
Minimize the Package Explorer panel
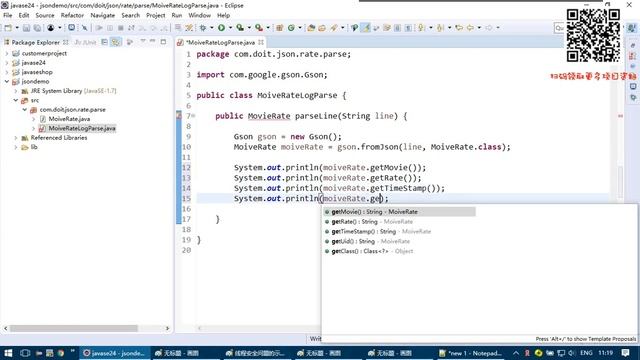pyautogui.click(x=153, y=42)
